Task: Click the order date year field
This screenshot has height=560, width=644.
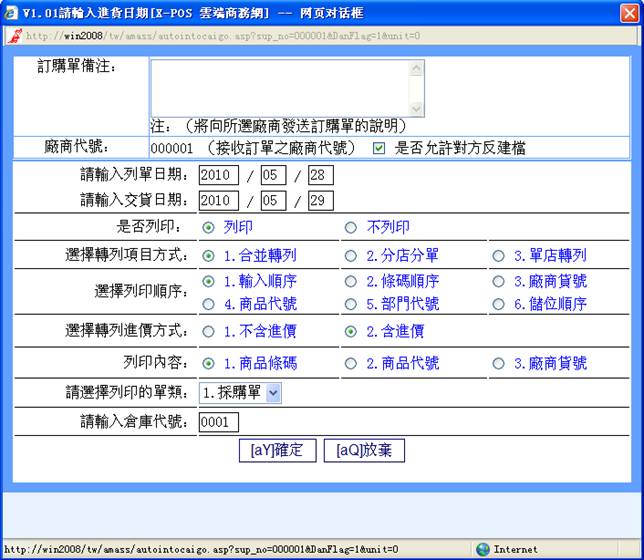Action: (x=218, y=175)
